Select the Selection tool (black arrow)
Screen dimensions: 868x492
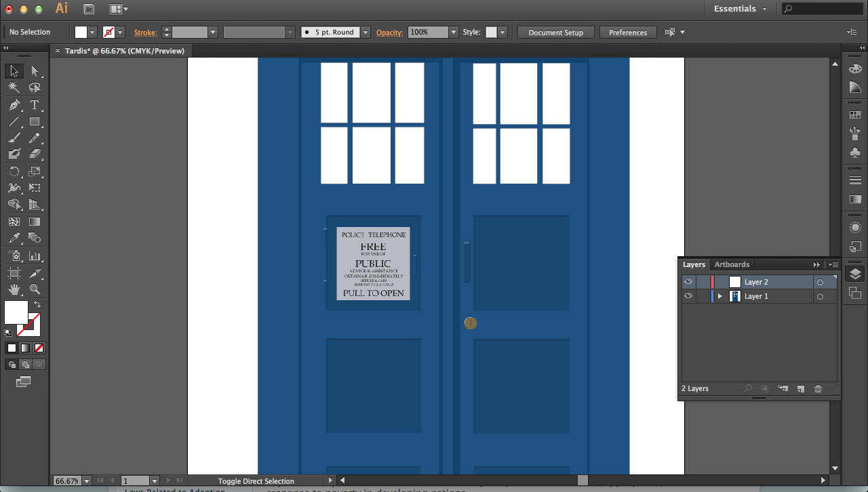14,71
